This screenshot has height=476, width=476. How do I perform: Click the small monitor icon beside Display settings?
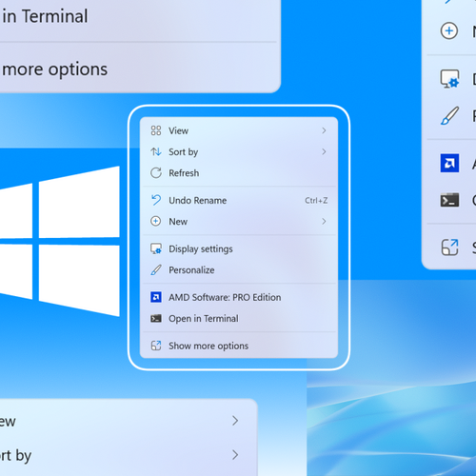pyautogui.click(x=156, y=248)
